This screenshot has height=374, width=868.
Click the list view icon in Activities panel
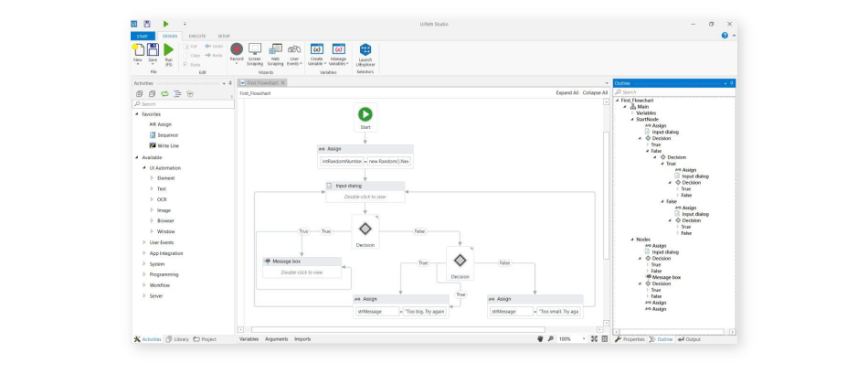click(x=177, y=93)
